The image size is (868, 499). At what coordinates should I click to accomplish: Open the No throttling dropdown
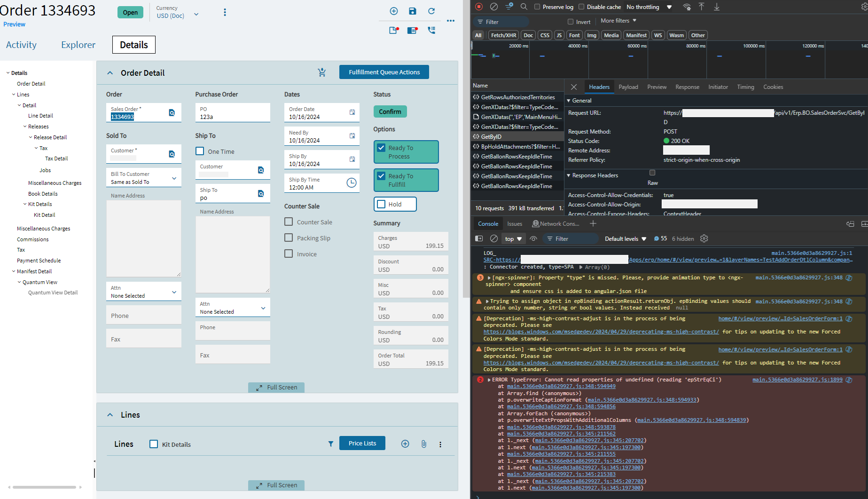click(649, 7)
